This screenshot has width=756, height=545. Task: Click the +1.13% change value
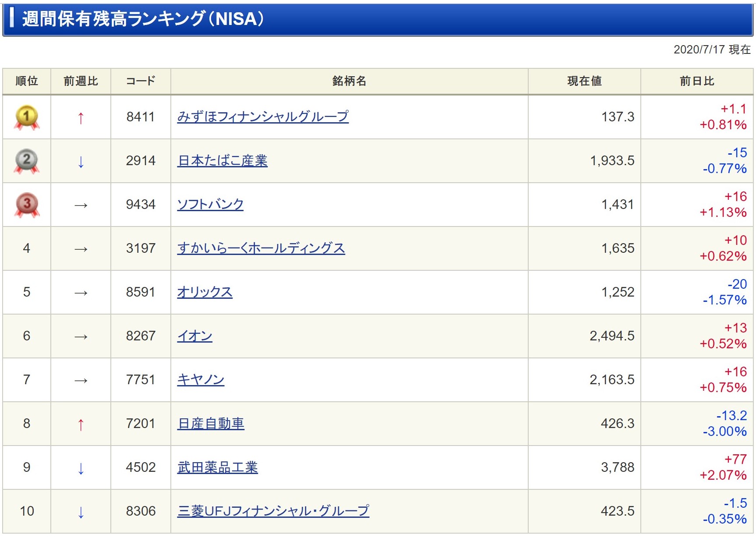click(723, 212)
